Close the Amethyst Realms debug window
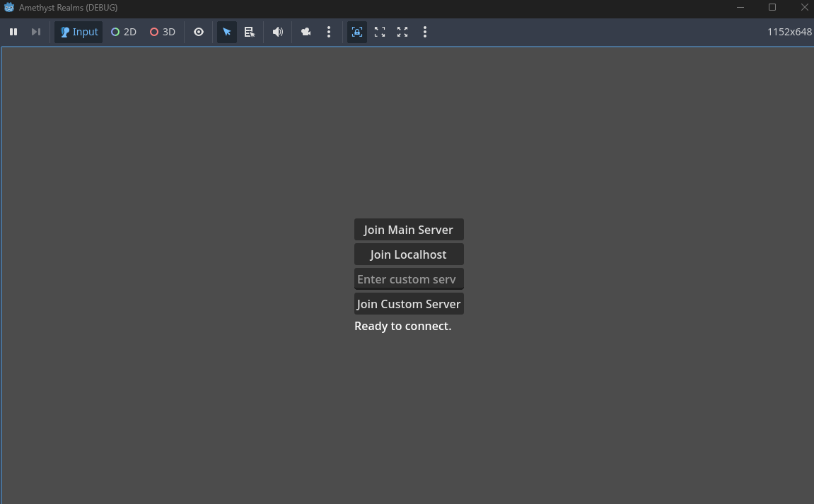 [x=804, y=7]
